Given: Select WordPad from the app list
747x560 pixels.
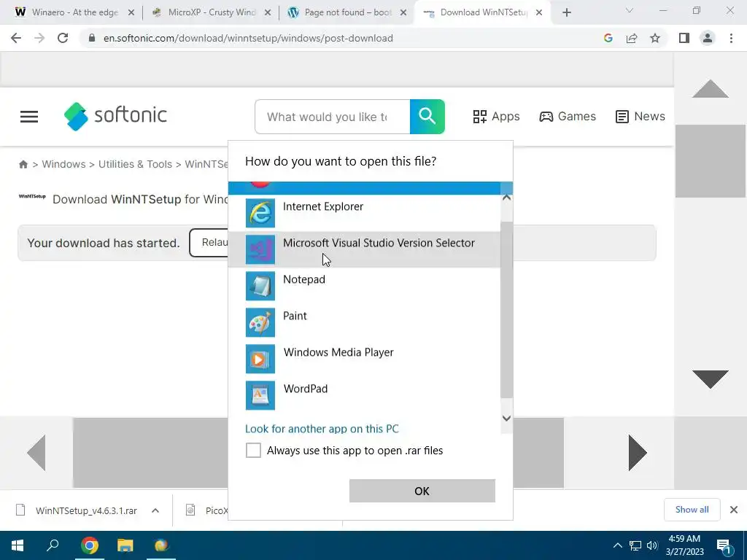Looking at the screenshot, I should [x=365, y=395].
